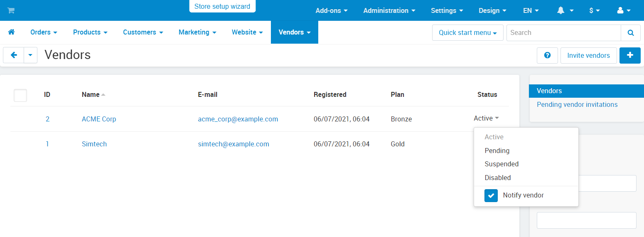Select Suspended in status menu
Image resolution: width=644 pixels, height=237 pixels.
(x=501, y=164)
